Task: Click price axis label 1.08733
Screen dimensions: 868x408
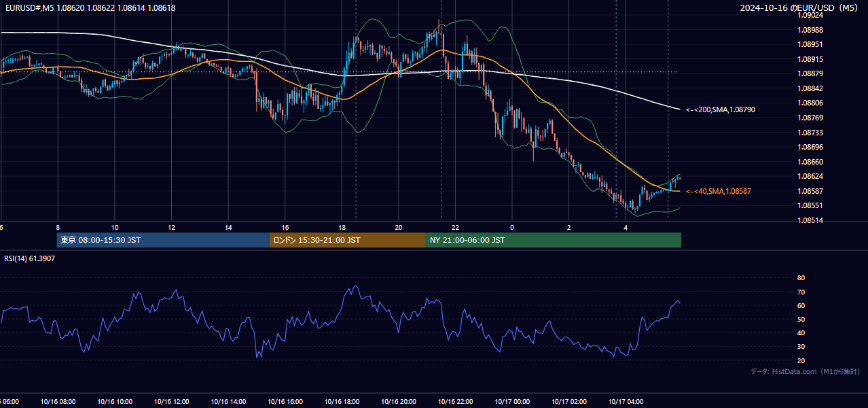Action: 810,133
